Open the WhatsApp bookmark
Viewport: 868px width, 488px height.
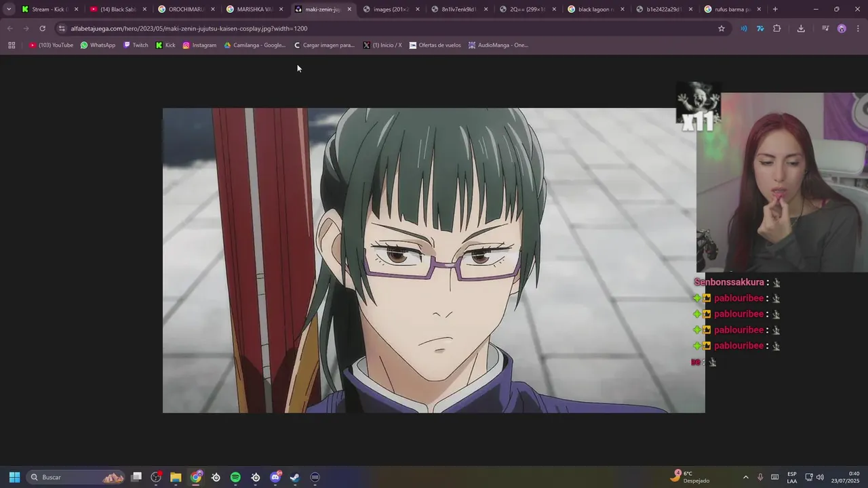98,45
